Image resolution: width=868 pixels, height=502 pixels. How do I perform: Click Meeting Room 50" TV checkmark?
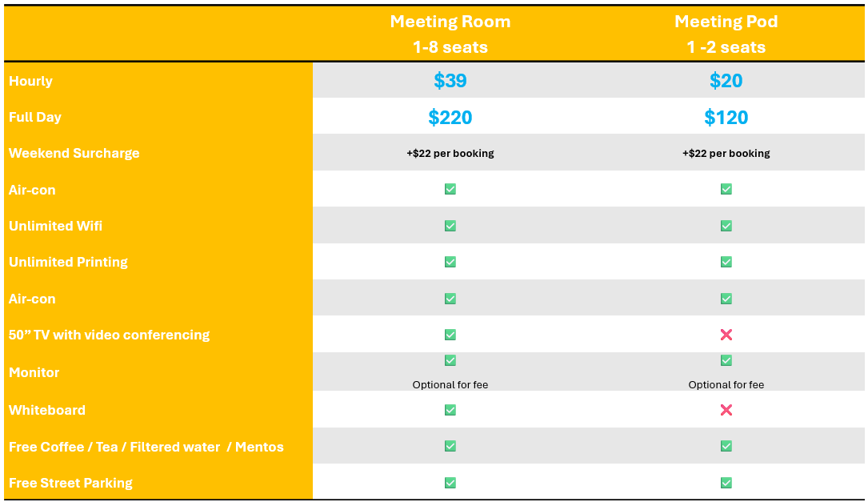[450, 334]
